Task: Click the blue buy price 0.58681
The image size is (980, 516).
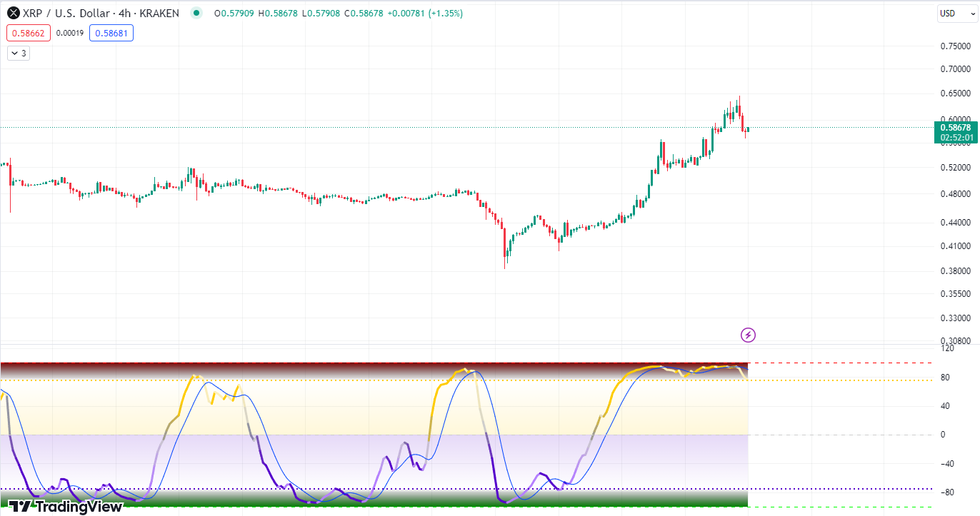Action: (111, 33)
